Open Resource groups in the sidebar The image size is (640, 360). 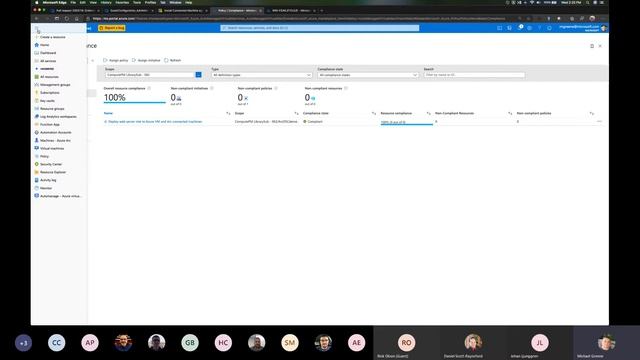52,109
